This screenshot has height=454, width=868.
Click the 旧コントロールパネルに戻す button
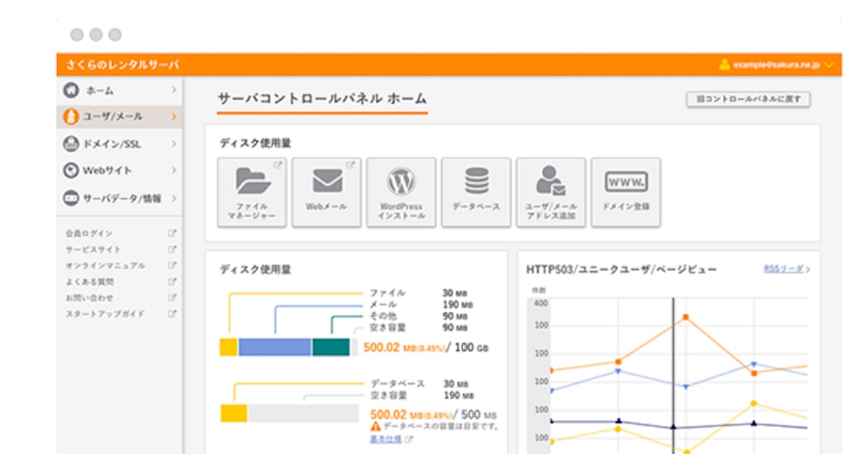[x=748, y=100]
